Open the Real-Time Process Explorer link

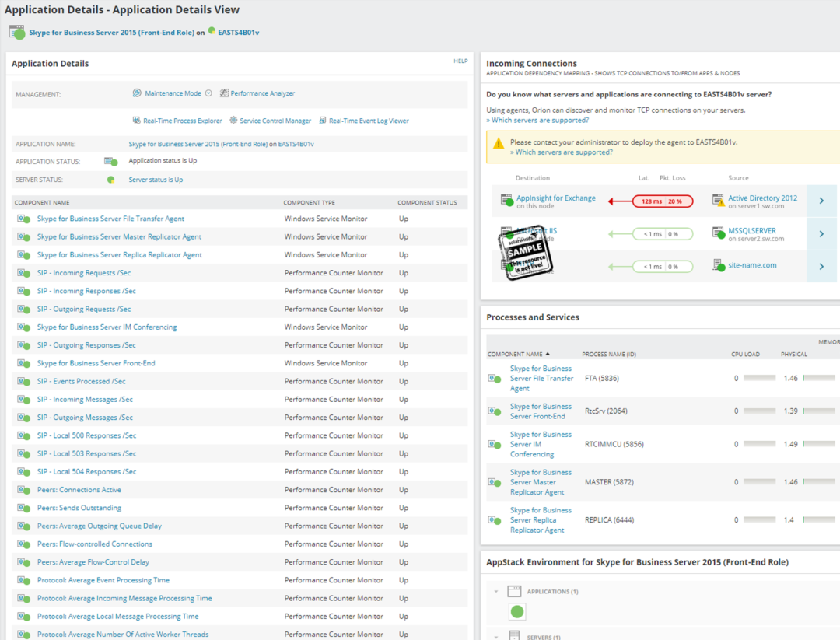click(x=183, y=121)
